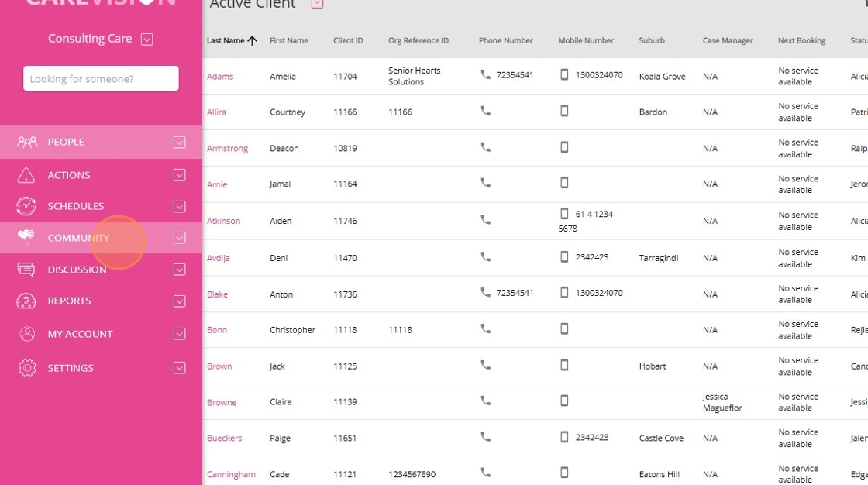Image resolution: width=868 pixels, height=485 pixels.
Task: Expand the Reports section chevron
Action: pos(179,301)
